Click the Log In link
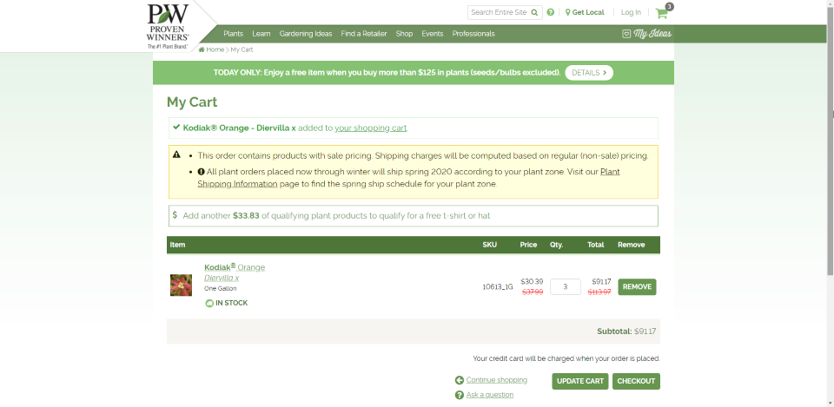The image size is (834, 407). 631,13
